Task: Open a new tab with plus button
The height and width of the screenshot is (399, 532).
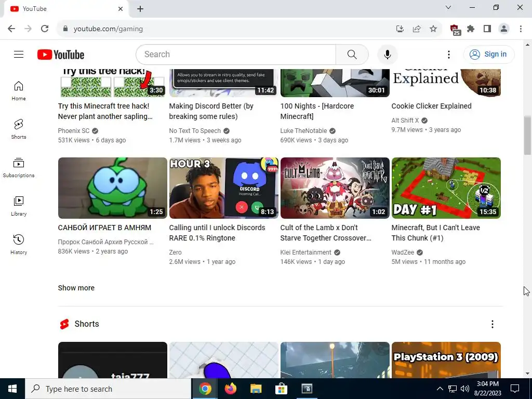Action: (x=140, y=9)
